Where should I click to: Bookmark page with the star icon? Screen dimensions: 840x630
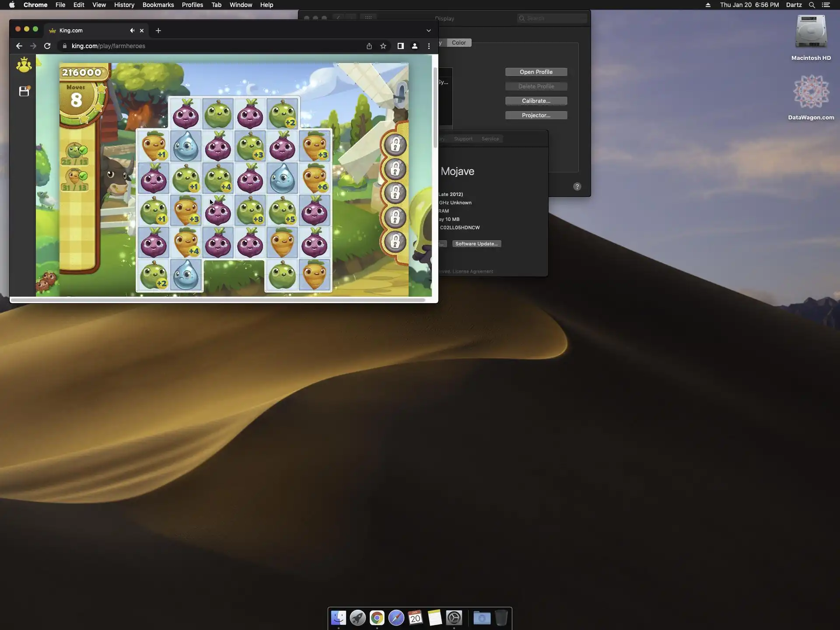coord(383,46)
